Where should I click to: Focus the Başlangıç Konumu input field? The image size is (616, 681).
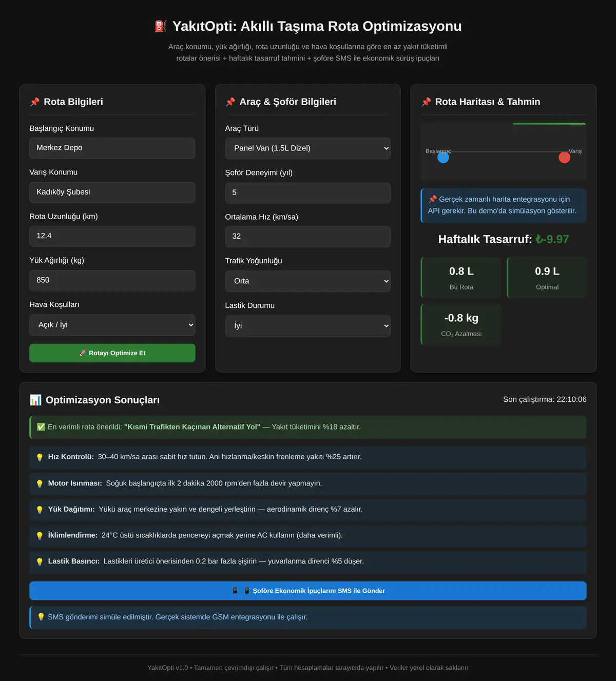click(x=112, y=148)
